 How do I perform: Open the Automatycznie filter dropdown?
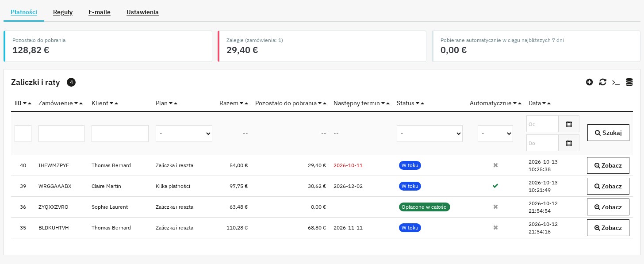(495, 134)
